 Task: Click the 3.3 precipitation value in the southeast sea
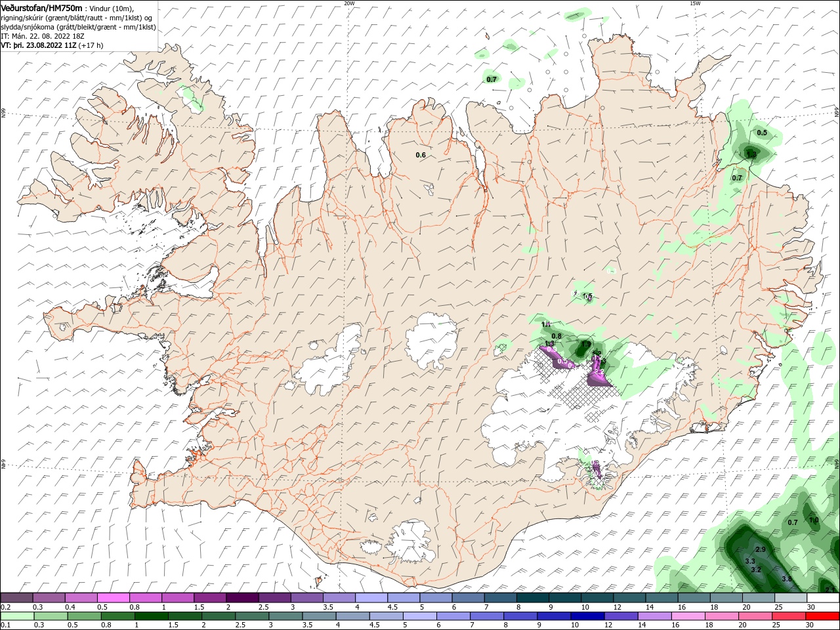tap(750, 561)
